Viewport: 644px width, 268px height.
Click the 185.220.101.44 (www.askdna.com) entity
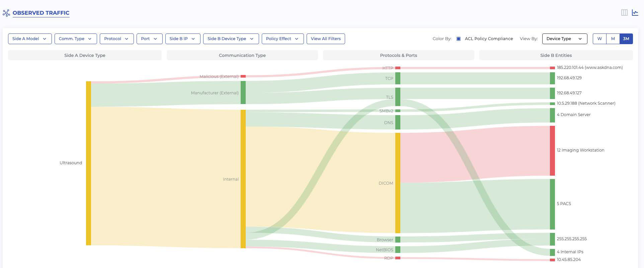pos(589,68)
